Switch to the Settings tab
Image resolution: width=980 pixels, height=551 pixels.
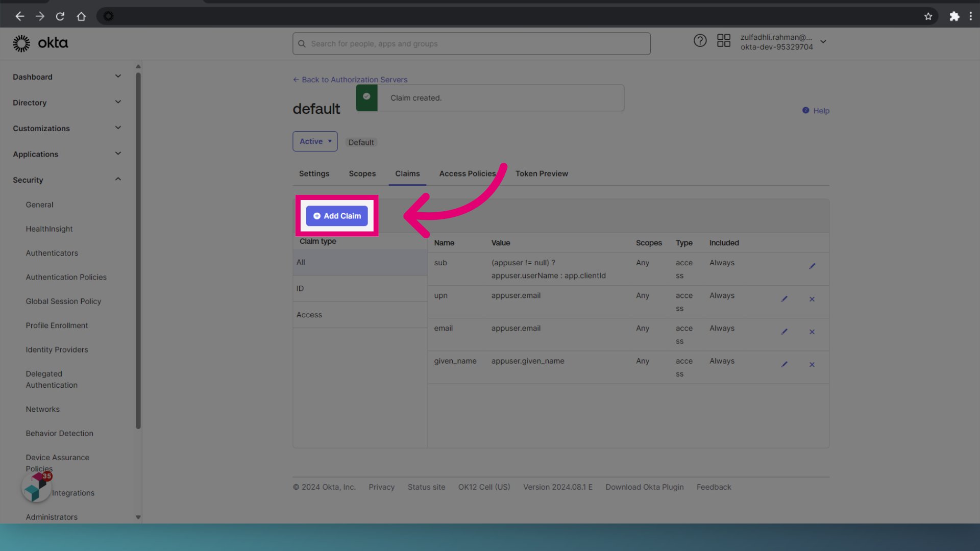coord(314,173)
